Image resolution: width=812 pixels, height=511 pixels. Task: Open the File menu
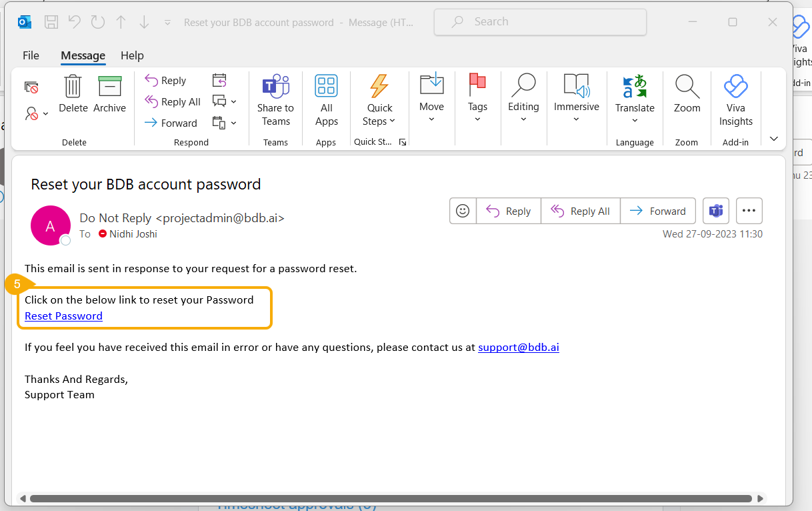coord(31,55)
